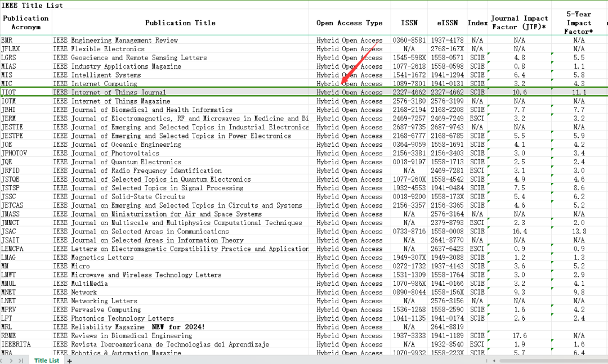The width and height of the screenshot is (608, 364).
Task: Select the Index column header cell
Action: click(477, 23)
